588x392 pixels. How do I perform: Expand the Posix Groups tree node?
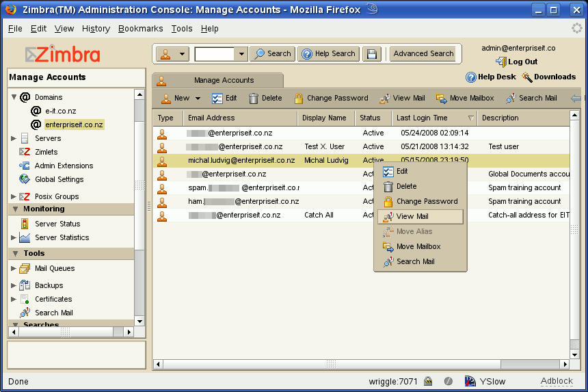[14, 196]
